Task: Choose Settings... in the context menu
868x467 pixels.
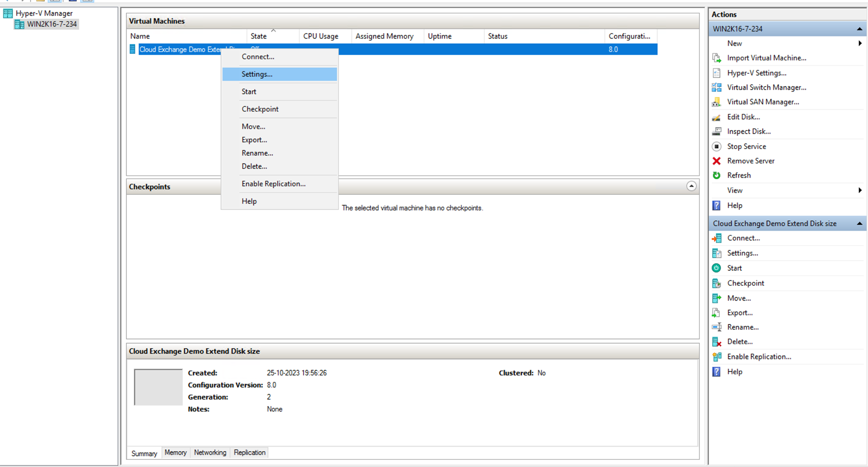Action: point(280,74)
